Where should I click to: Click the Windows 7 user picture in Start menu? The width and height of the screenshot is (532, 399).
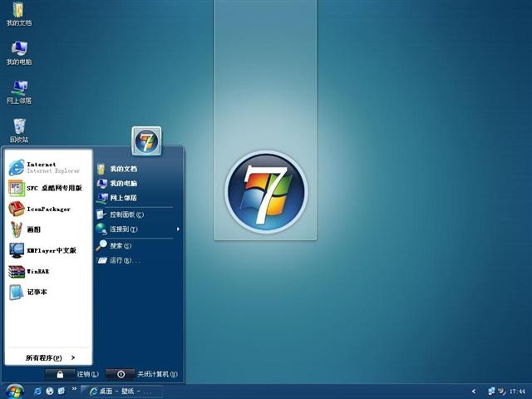(x=146, y=141)
